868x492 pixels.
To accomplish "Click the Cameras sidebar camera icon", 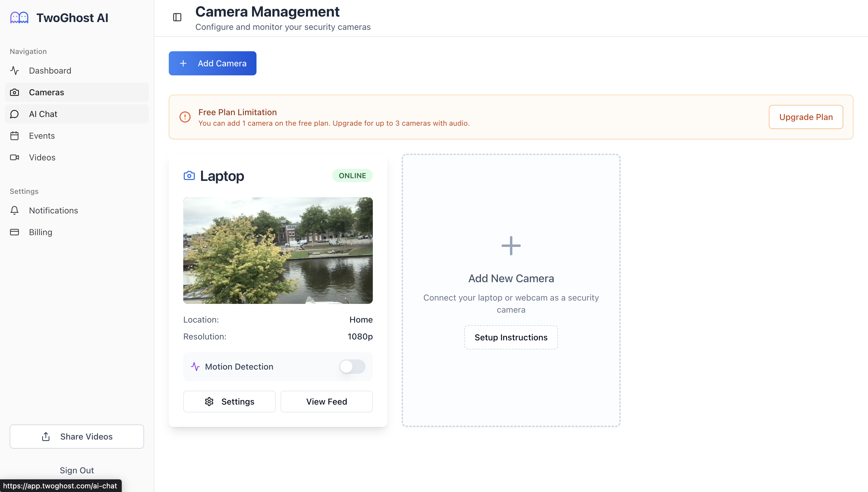I will point(14,92).
